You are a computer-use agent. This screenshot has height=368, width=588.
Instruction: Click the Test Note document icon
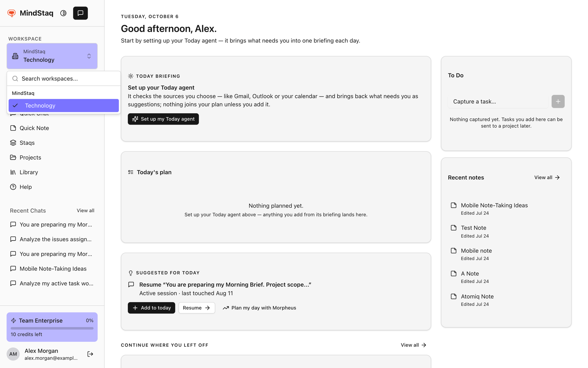(x=453, y=228)
